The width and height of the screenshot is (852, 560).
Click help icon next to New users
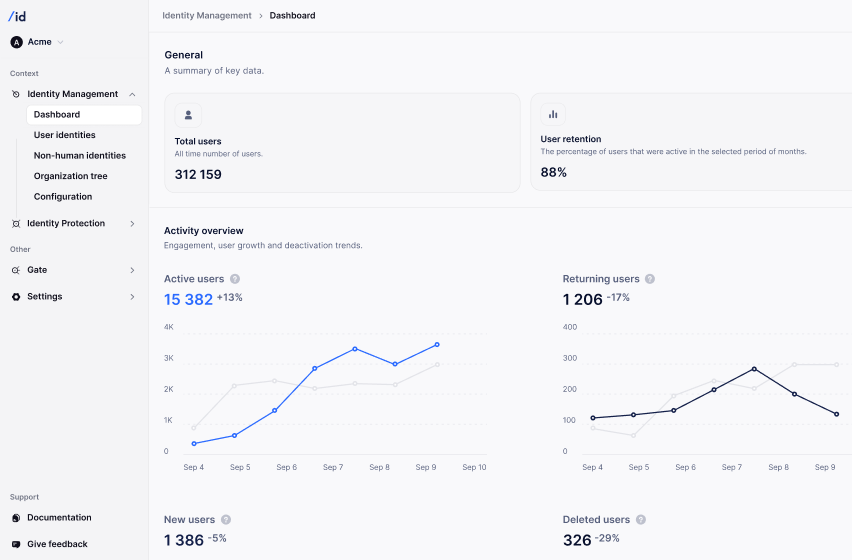click(226, 520)
